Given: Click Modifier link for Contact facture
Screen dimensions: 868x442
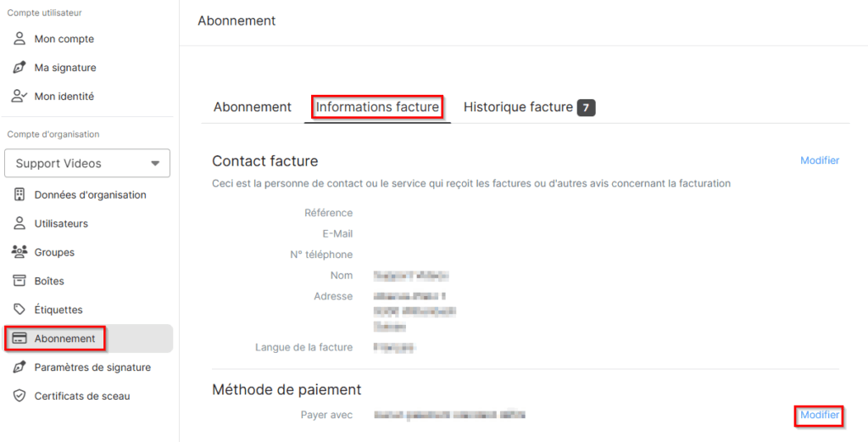Looking at the screenshot, I should click(x=820, y=160).
